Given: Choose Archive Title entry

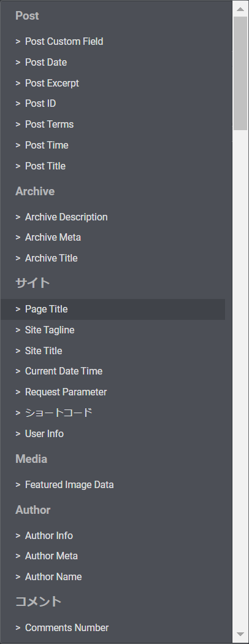Looking at the screenshot, I should (113, 258).
